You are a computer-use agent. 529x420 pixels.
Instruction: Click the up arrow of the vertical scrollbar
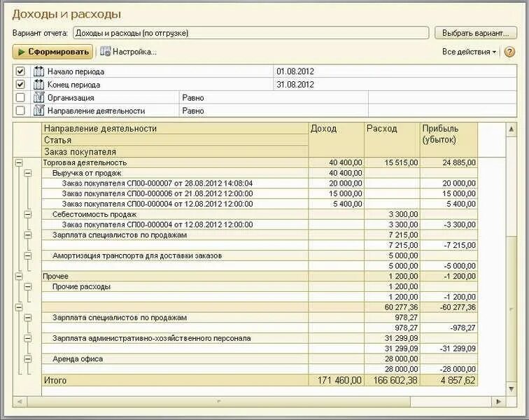tap(512, 129)
